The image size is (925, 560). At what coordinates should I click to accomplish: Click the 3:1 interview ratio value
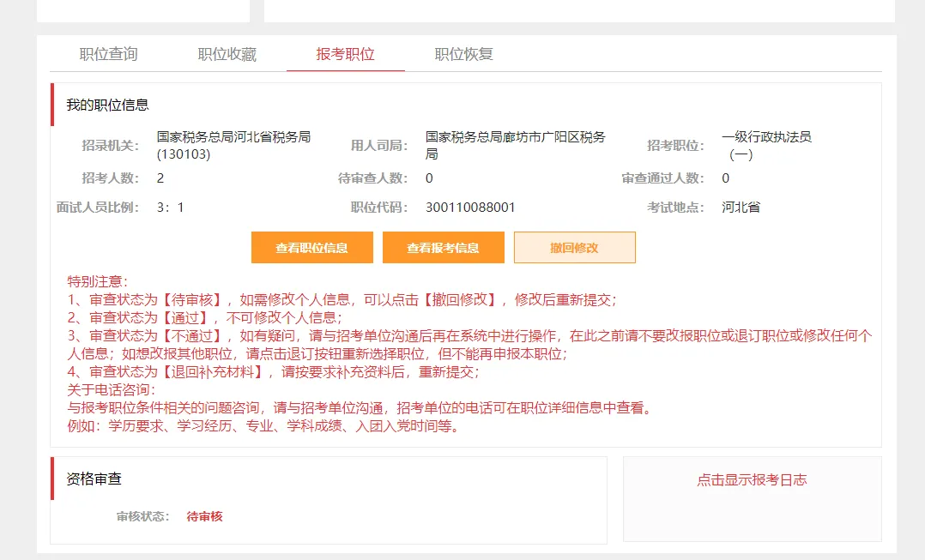coord(171,208)
